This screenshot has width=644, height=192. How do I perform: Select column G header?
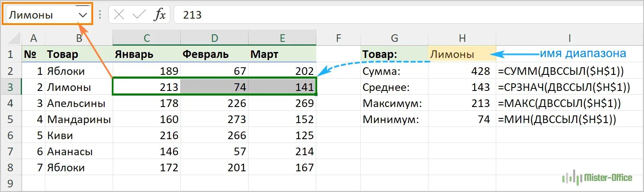[394, 38]
